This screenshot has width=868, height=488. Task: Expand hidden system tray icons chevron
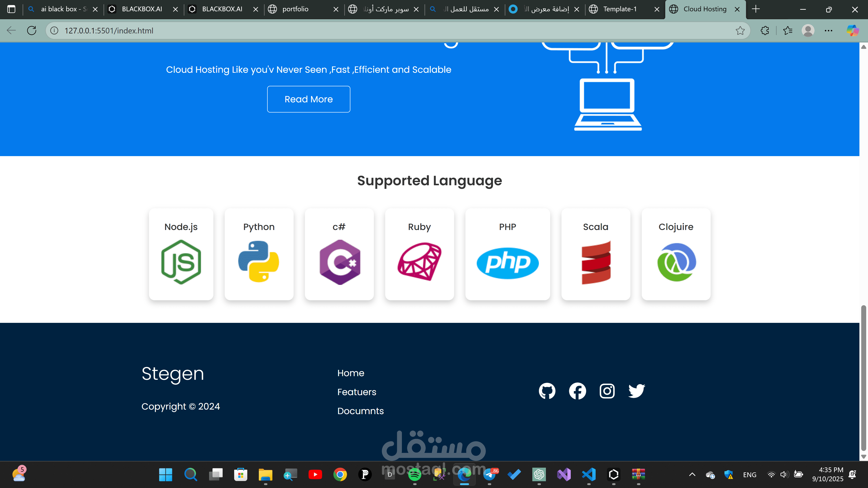point(692,474)
